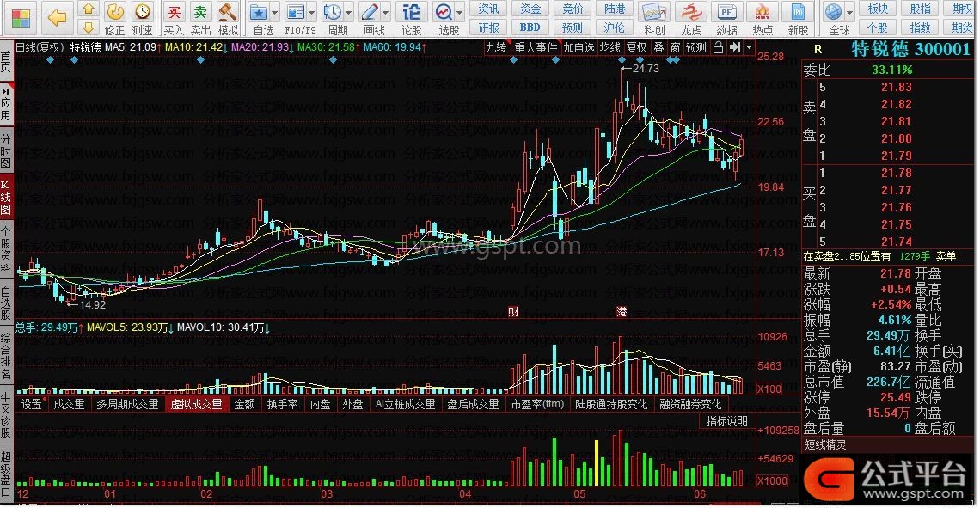This screenshot has height=508, width=980.
Task: Select the 虚拟成交量 indicator tab
Action: coord(196,404)
